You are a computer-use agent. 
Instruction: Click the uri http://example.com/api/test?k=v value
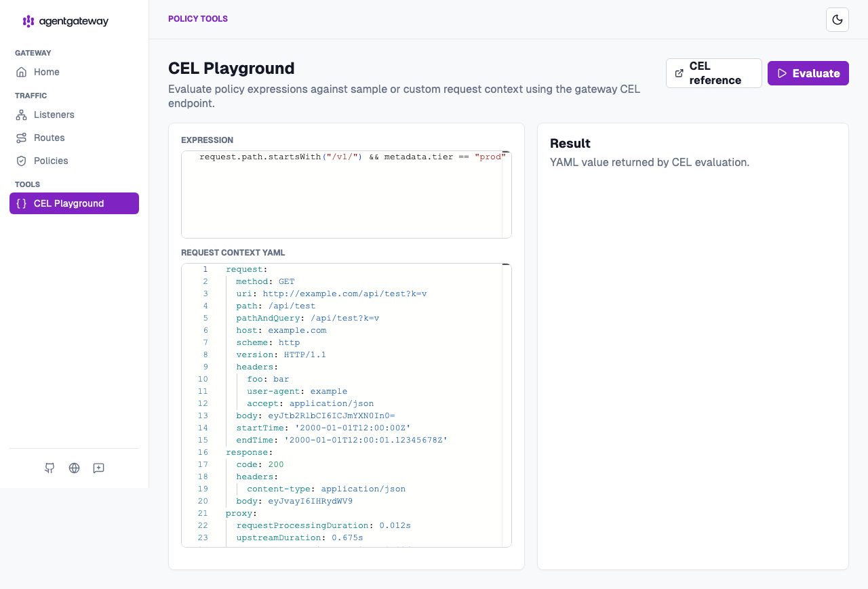point(344,293)
